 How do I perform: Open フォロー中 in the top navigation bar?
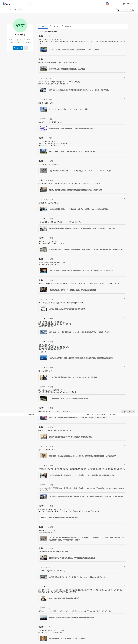[18, 10]
